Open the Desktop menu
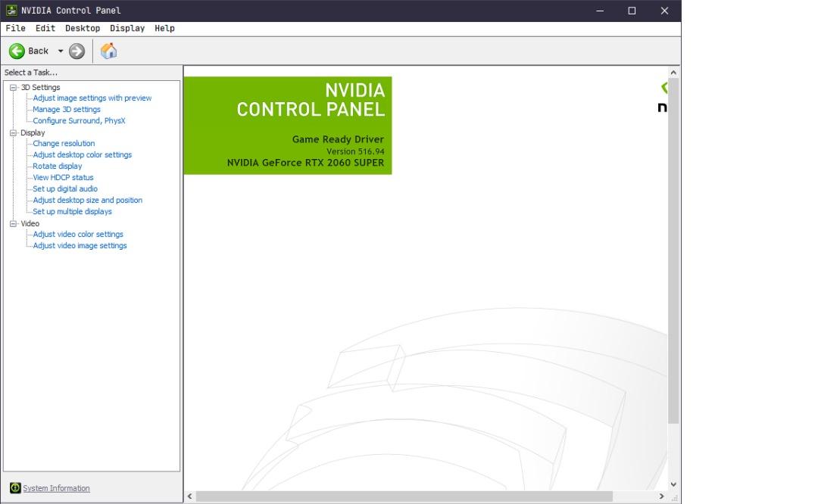Screen dimensions: 818x504 (83, 28)
